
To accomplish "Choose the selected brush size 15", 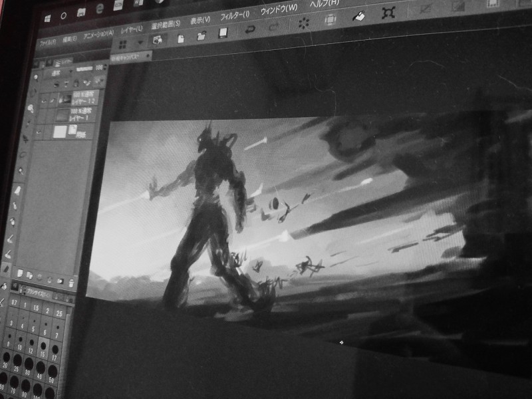I will click(43, 348).
